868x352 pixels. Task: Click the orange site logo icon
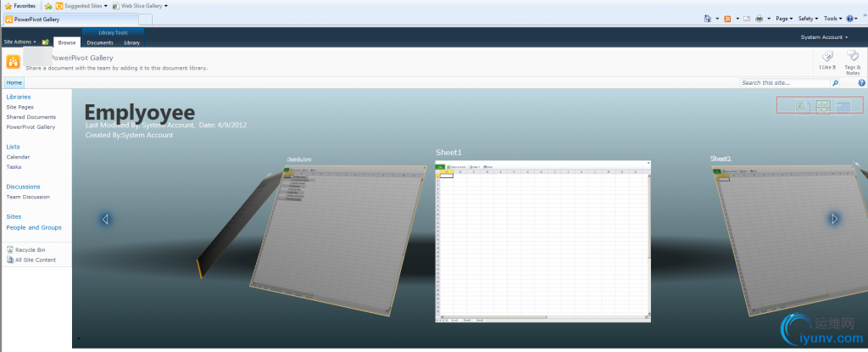click(x=14, y=62)
